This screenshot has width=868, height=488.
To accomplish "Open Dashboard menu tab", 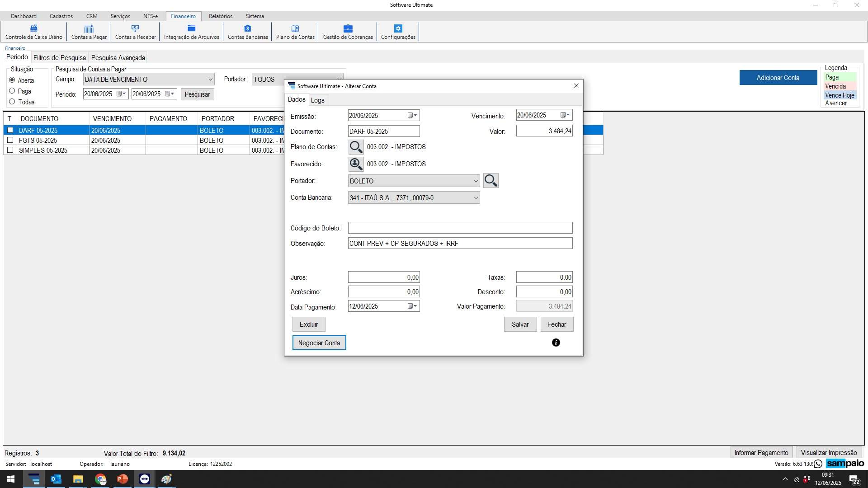I will coord(24,16).
